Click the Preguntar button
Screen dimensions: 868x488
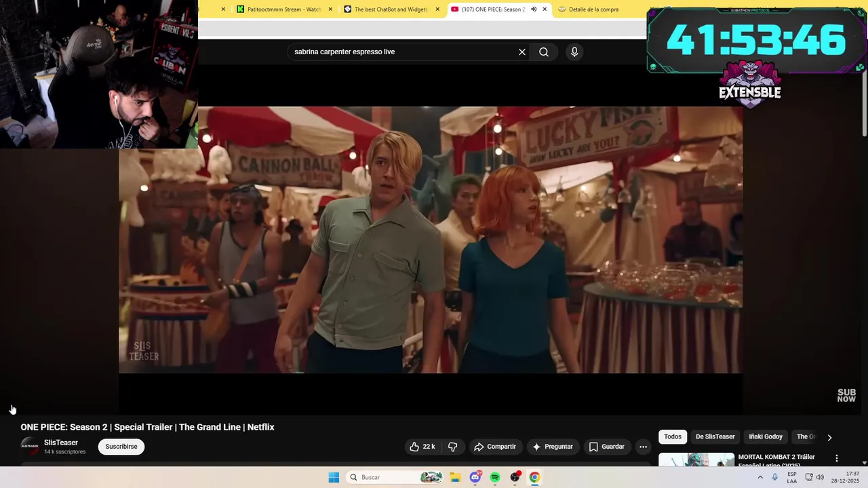(x=553, y=447)
